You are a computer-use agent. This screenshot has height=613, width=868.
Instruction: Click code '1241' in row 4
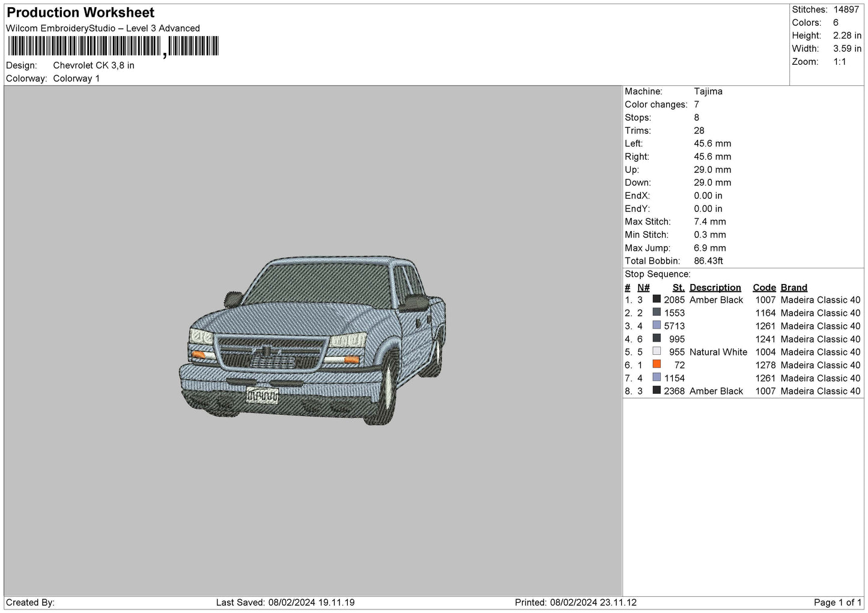click(765, 339)
